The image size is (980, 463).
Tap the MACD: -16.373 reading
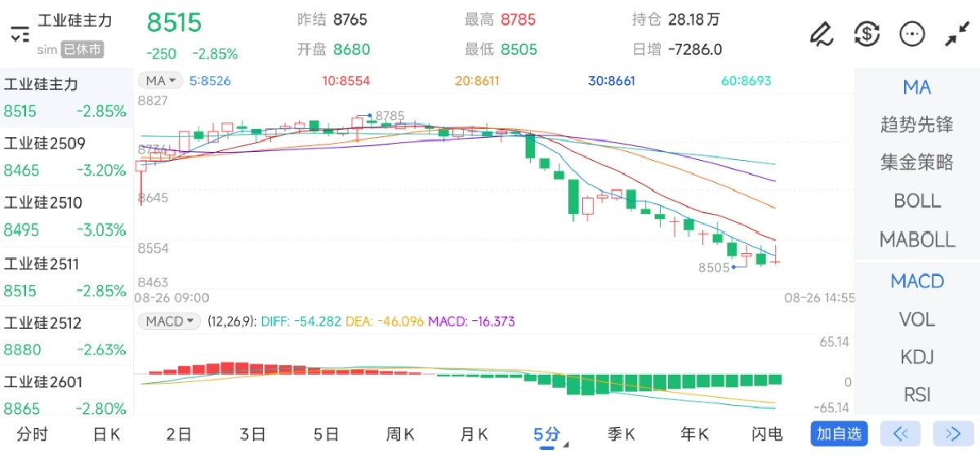click(x=471, y=322)
